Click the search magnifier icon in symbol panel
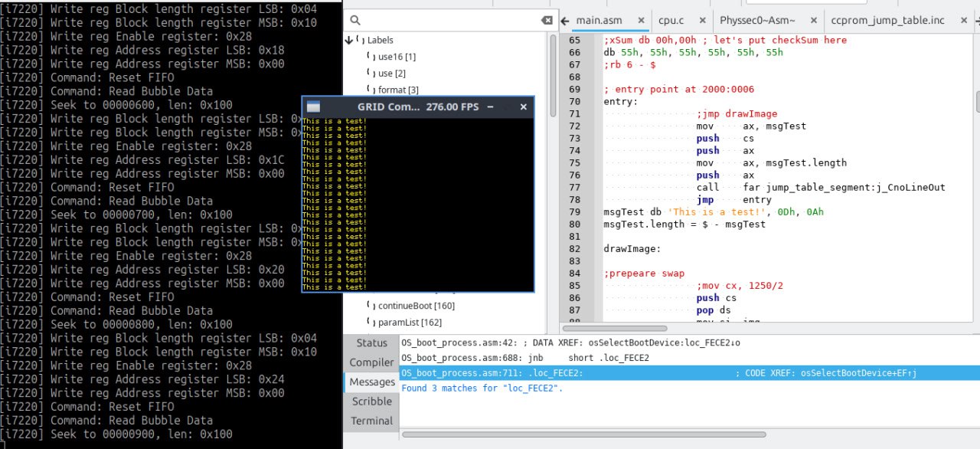Viewport: 980px width, 449px height. [x=354, y=21]
